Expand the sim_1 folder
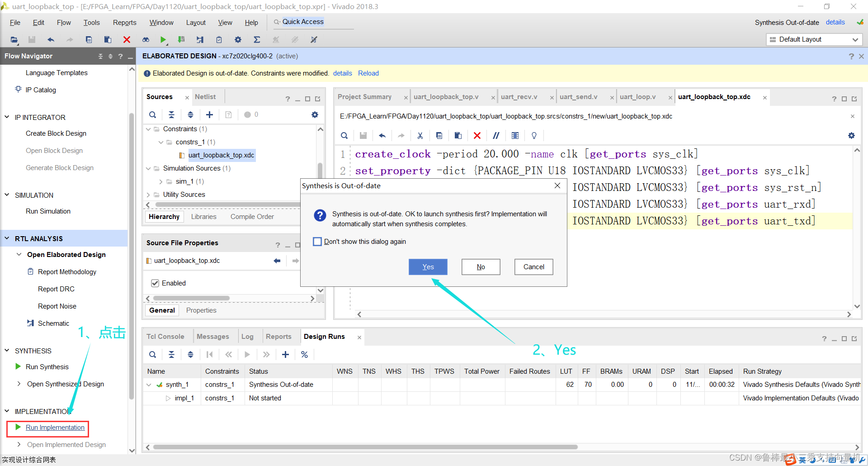868x466 pixels. tap(161, 182)
